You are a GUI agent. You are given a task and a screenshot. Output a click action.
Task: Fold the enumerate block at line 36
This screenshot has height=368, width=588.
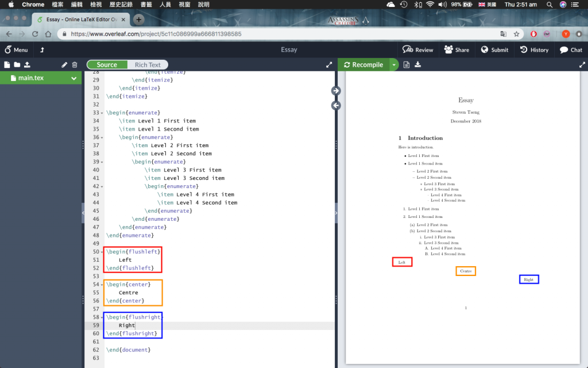[102, 137]
